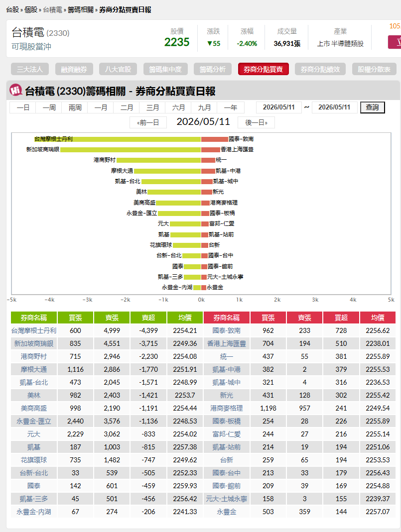Select the 一日 period button
401x532 pixels.
[x=23, y=107]
